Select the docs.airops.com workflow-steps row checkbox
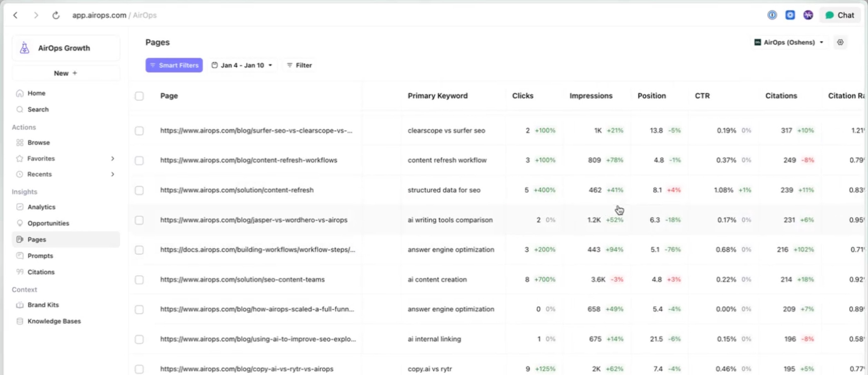 tap(139, 250)
